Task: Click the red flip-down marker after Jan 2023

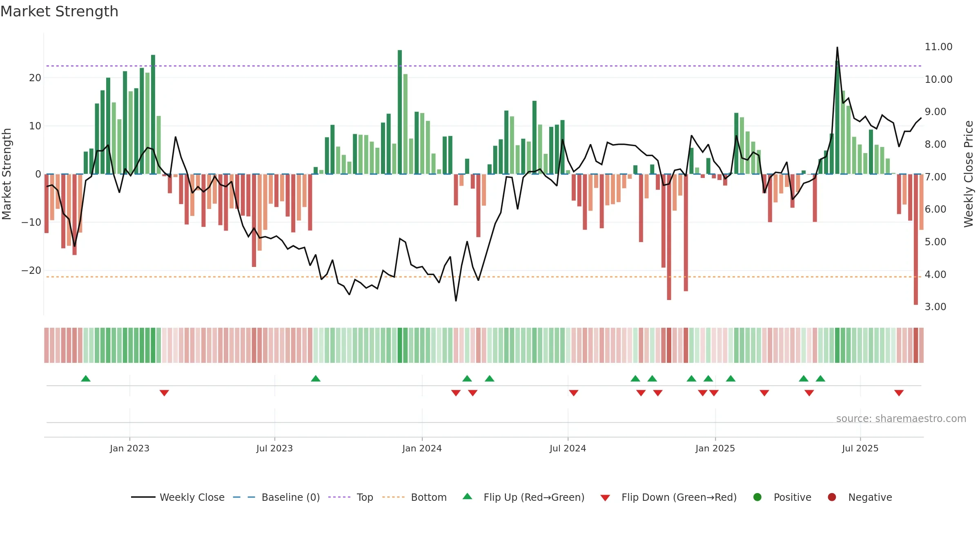Action: (x=164, y=393)
